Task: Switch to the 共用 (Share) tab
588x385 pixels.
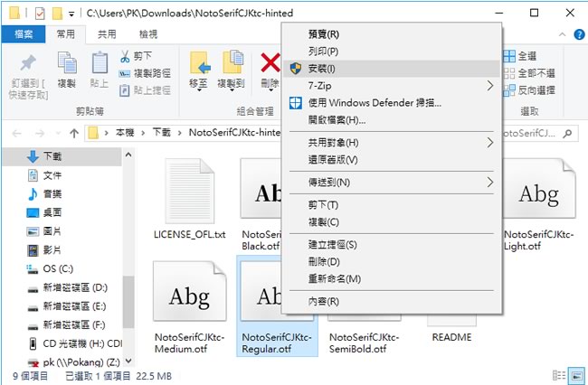Action: click(107, 34)
